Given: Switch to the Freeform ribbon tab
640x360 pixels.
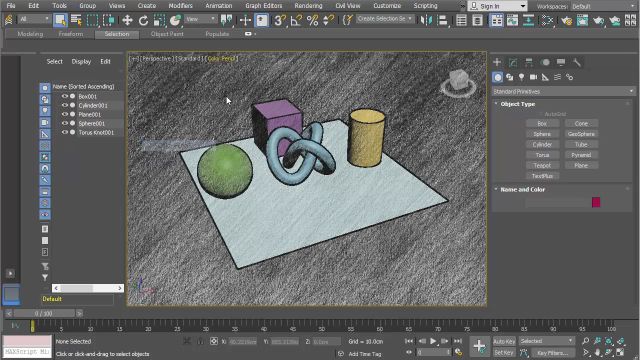Looking at the screenshot, I should pos(71,34).
